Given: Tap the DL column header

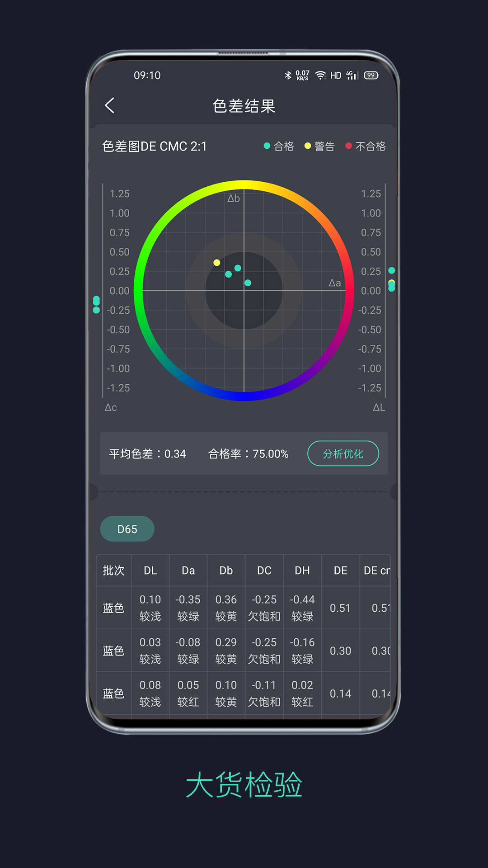Looking at the screenshot, I should pos(150,571).
